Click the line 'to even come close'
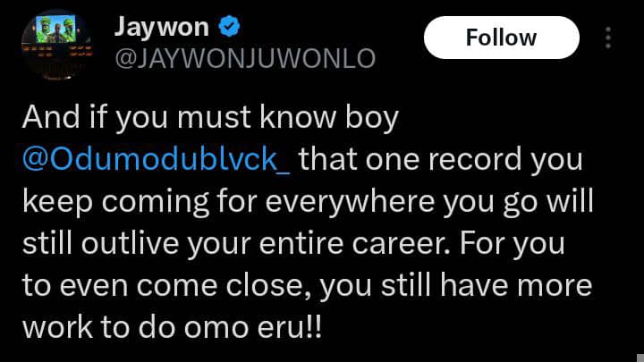 point(166,287)
